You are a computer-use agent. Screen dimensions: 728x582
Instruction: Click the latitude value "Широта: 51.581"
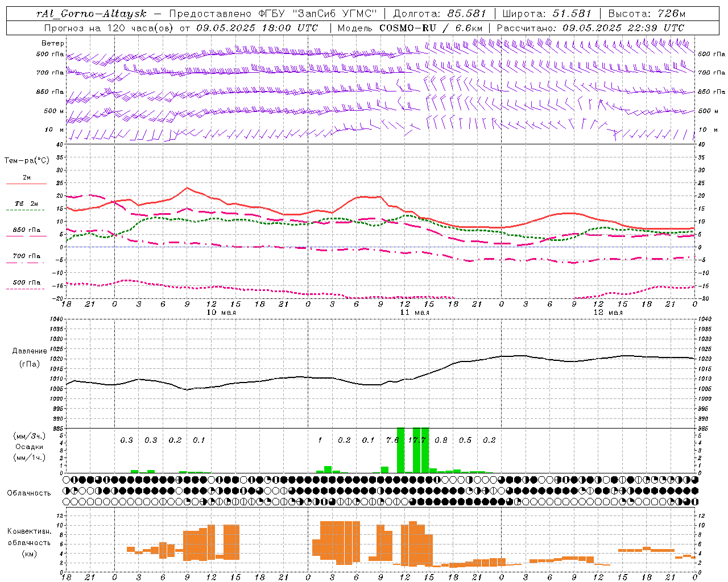[547, 13]
